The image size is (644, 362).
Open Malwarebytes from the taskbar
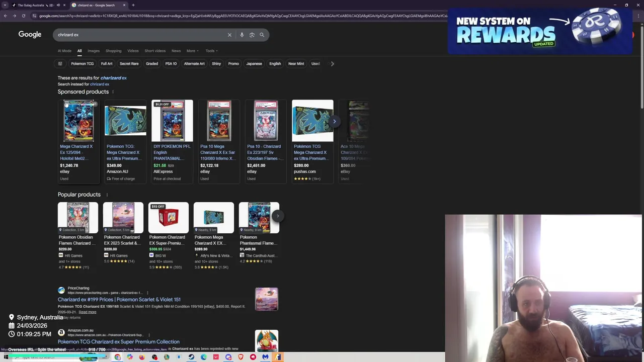(265, 357)
